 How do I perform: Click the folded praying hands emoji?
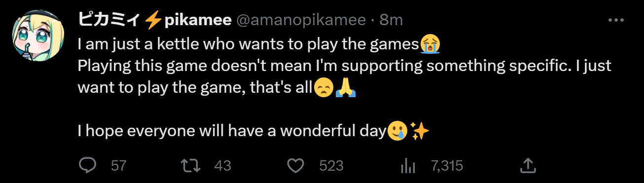345,88
